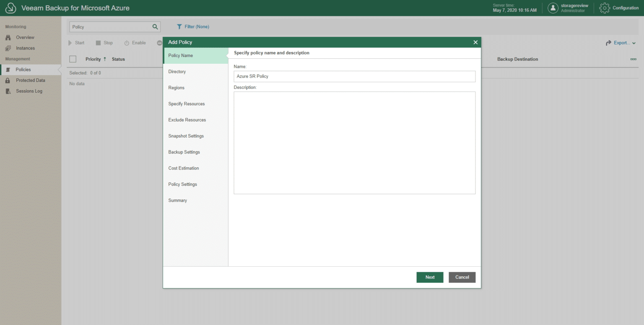Expand the Export dropdown chevron
Viewport: 644px width, 325px height.
pyautogui.click(x=634, y=43)
